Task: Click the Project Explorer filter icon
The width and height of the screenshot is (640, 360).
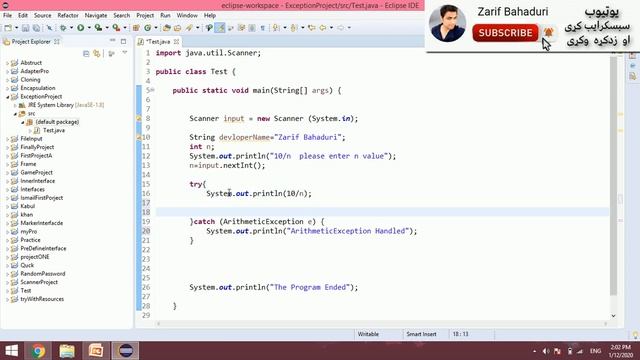Action: [x=111, y=53]
